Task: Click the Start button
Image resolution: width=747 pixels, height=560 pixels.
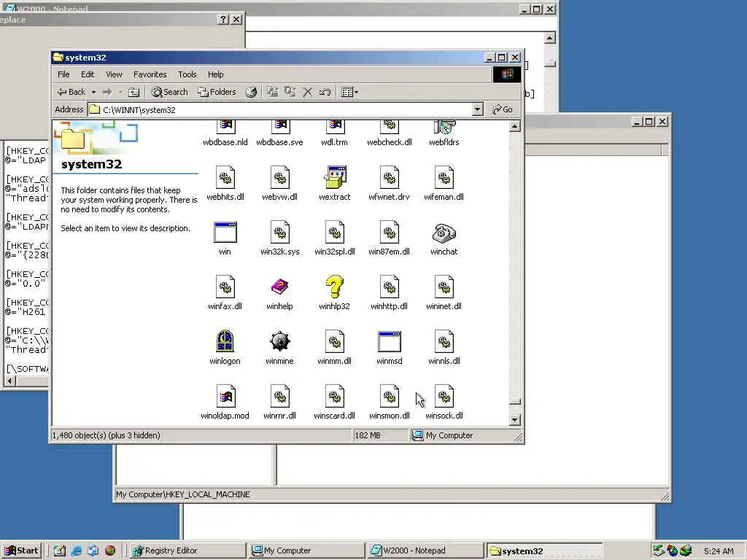Action: click(22, 551)
